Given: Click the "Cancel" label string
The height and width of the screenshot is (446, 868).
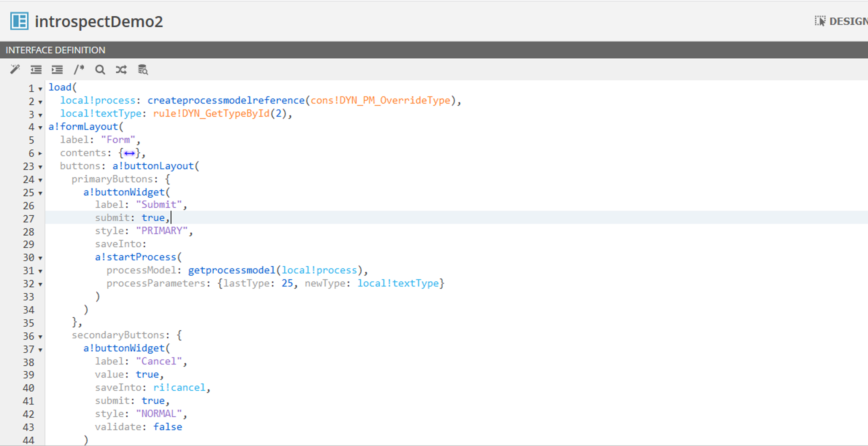Looking at the screenshot, I should point(159,361).
